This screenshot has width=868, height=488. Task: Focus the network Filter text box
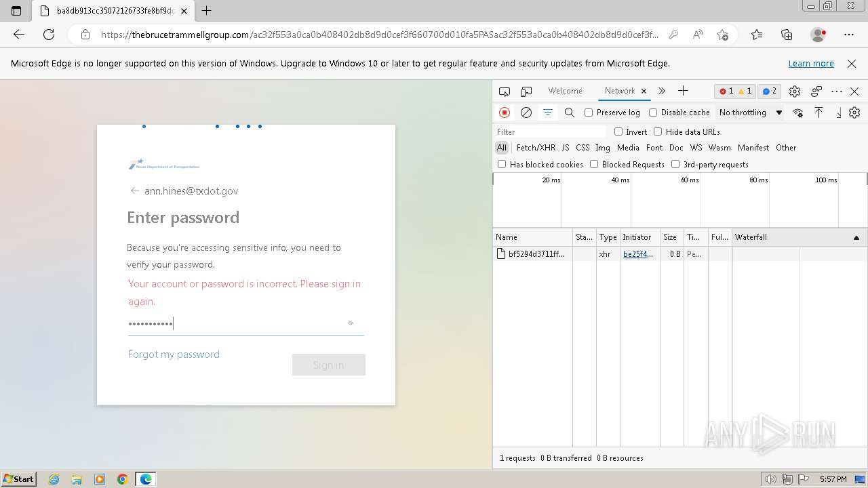(551, 132)
